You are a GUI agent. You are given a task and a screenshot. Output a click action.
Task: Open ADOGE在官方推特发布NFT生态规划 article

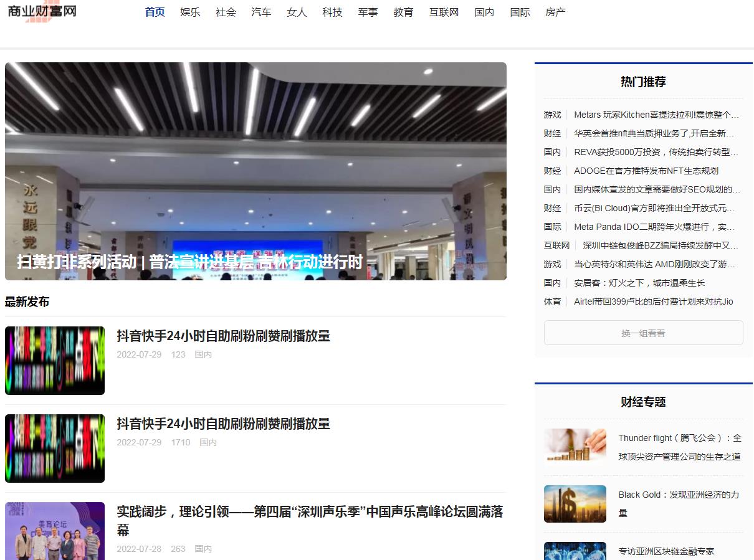click(646, 171)
